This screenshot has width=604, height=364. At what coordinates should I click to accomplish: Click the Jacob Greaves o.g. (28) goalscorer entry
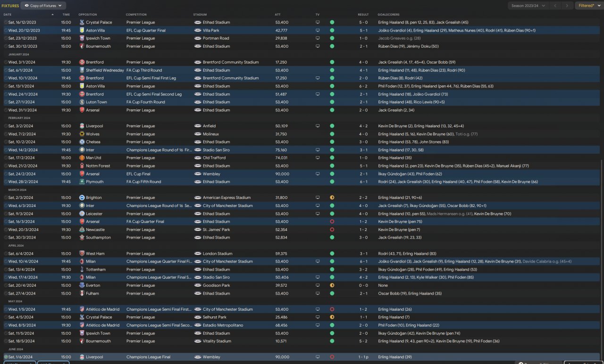coord(399,38)
